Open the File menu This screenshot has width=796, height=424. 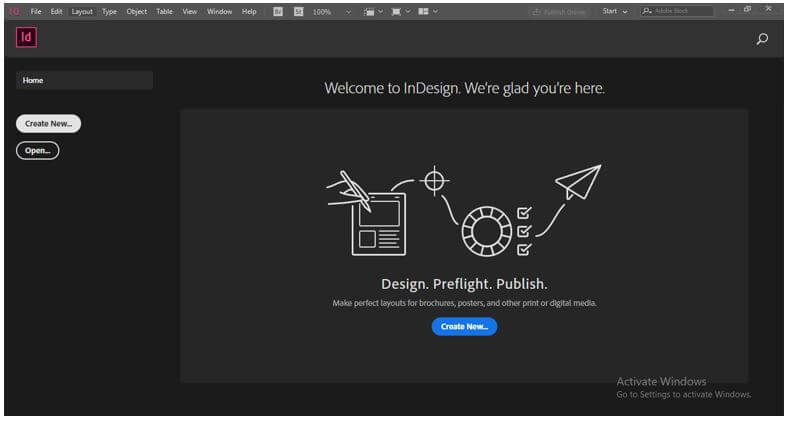tap(36, 11)
